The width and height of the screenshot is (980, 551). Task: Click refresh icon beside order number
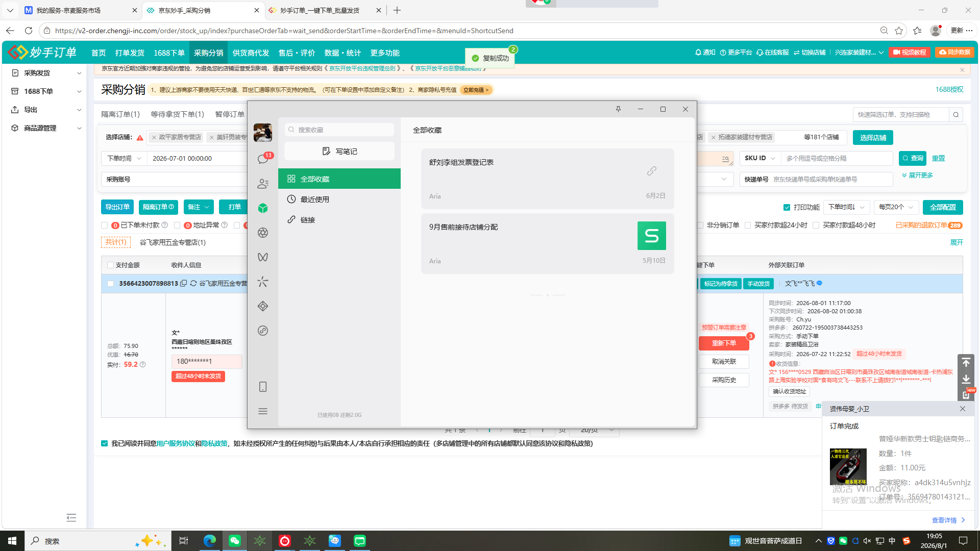[x=193, y=283]
